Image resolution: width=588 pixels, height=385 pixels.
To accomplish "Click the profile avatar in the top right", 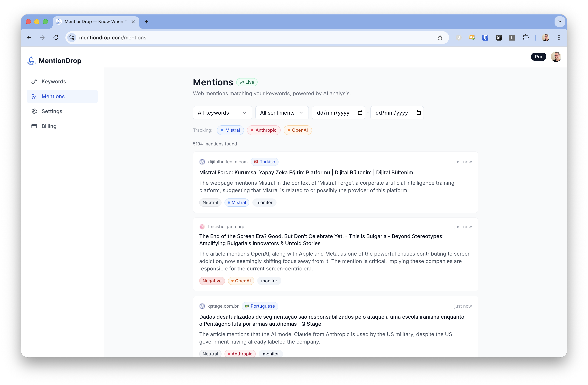I will click(x=556, y=57).
